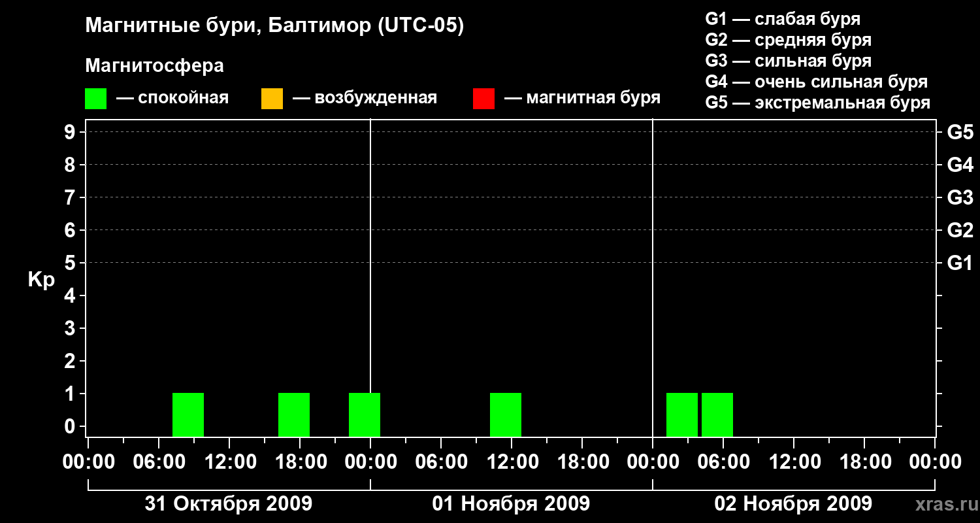Click the green 'спокойная' legend swatch
Image resolution: width=980 pixels, height=523 pixels.
click(x=95, y=98)
